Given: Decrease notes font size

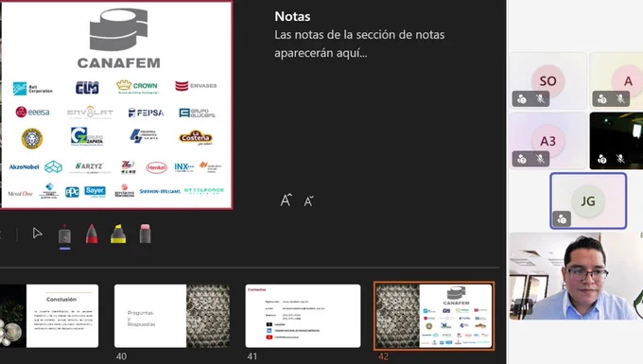Looking at the screenshot, I should pyautogui.click(x=309, y=200).
